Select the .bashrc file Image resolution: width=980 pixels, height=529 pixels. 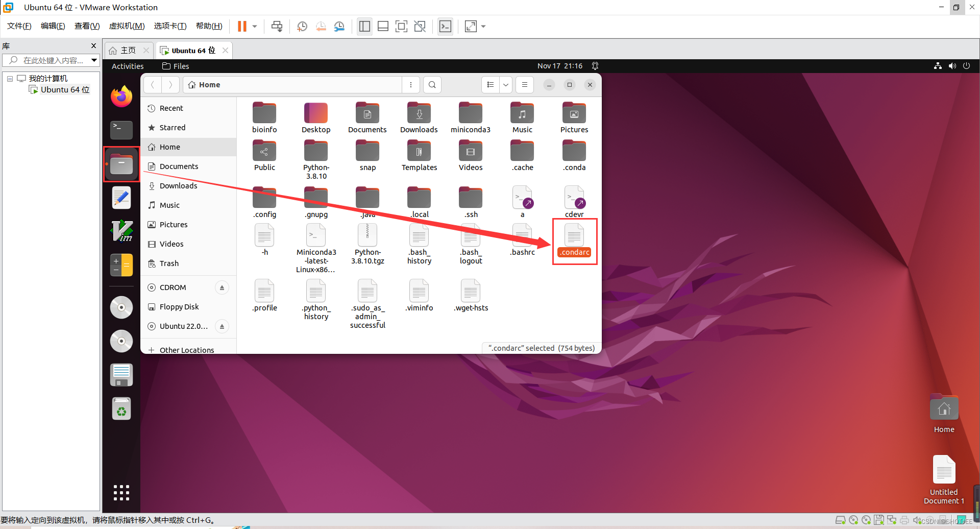(x=522, y=239)
